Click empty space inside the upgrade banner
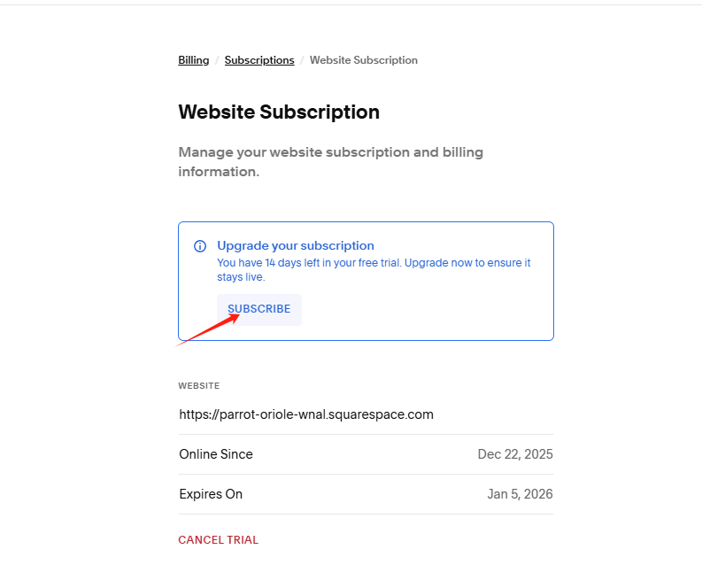This screenshot has height=588, width=702. pos(443,310)
